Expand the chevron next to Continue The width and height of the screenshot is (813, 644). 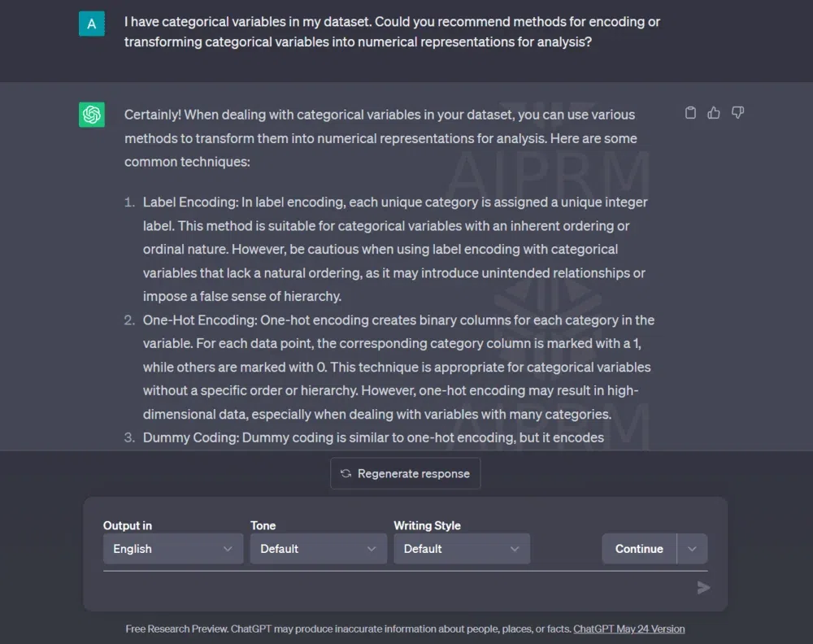point(692,549)
